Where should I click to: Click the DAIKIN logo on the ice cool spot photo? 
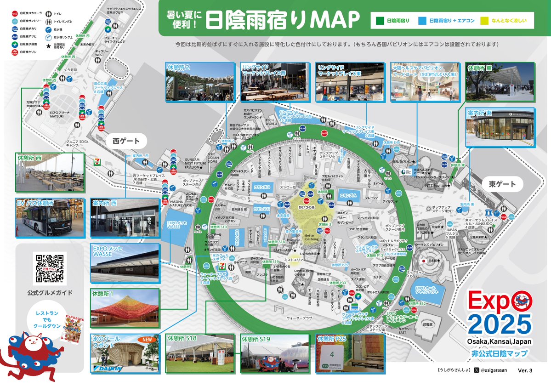(108, 368)
